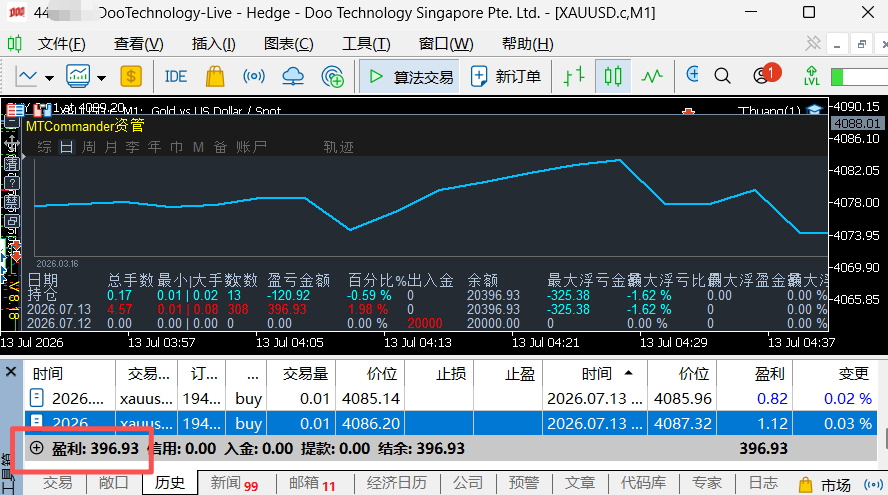
Task: Switch to the 邮箱 mailbox tab
Action: [x=312, y=483]
